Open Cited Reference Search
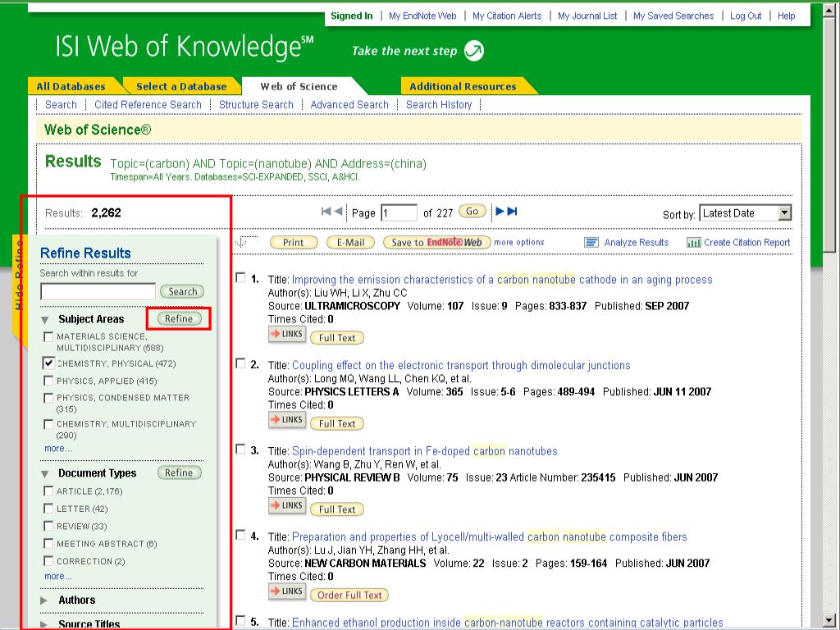Viewport: 840px width, 630px height. coord(148,104)
